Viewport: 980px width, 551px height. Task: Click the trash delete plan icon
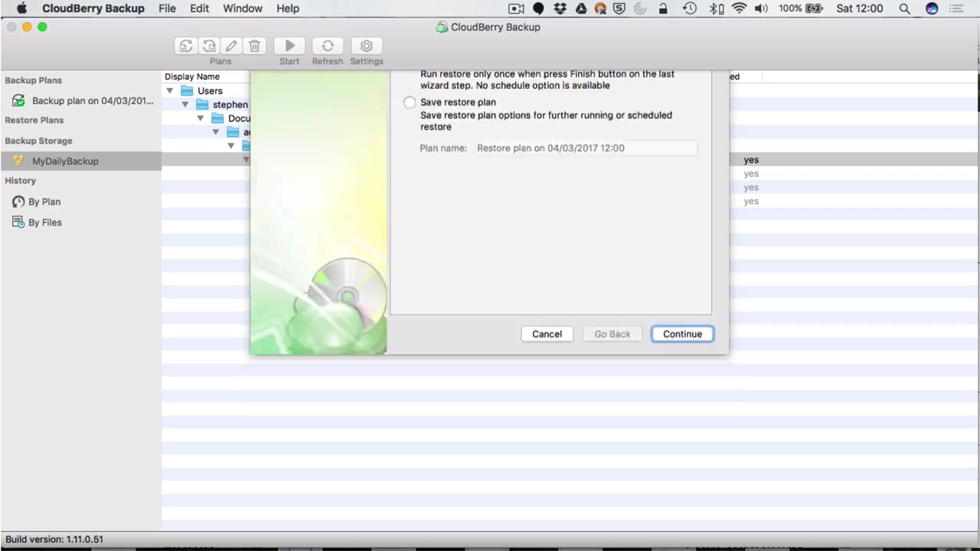click(255, 46)
